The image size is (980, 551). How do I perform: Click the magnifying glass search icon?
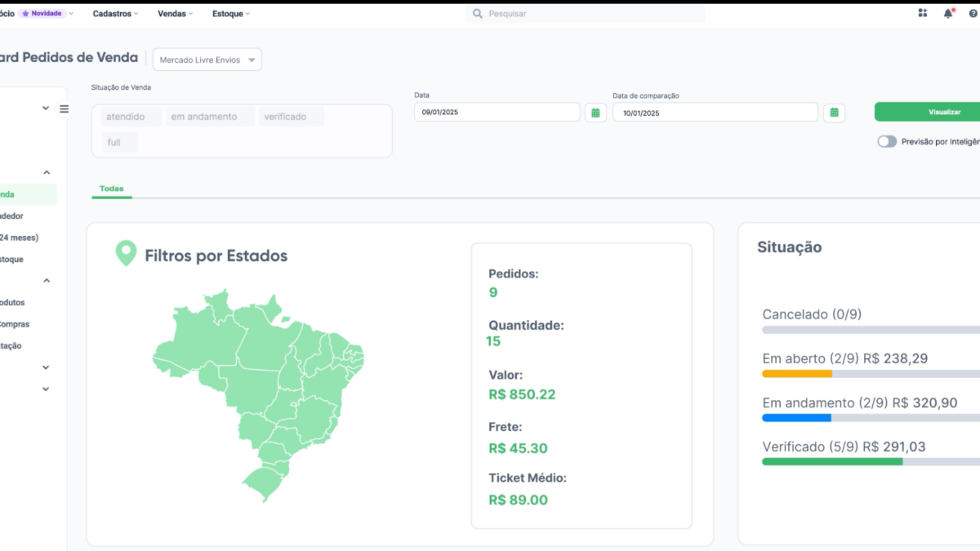(478, 14)
